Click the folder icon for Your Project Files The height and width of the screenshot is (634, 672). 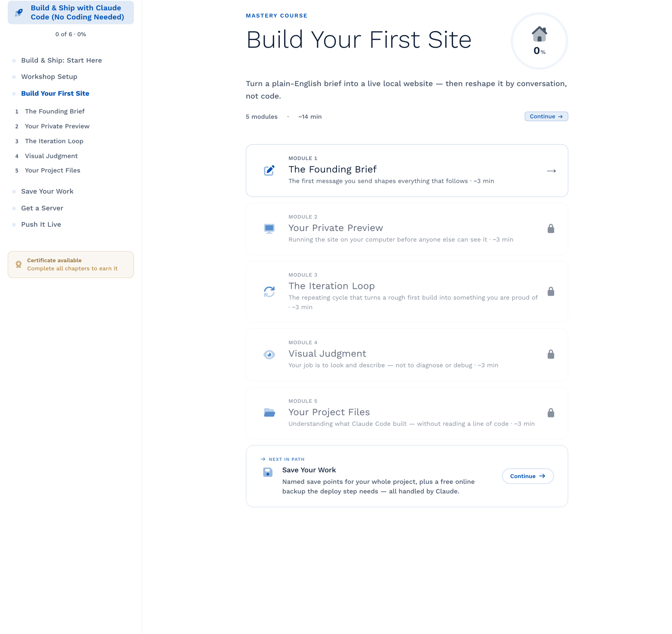[269, 413]
